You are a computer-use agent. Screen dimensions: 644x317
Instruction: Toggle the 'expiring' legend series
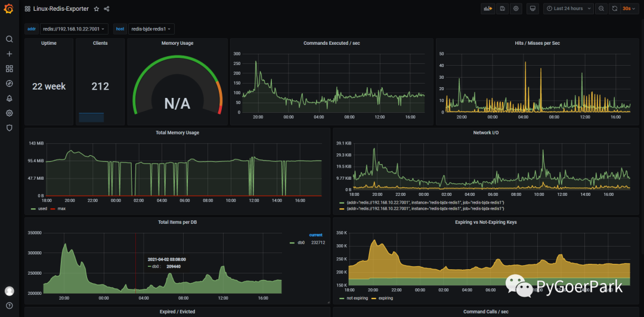click(x=382, y=298)
